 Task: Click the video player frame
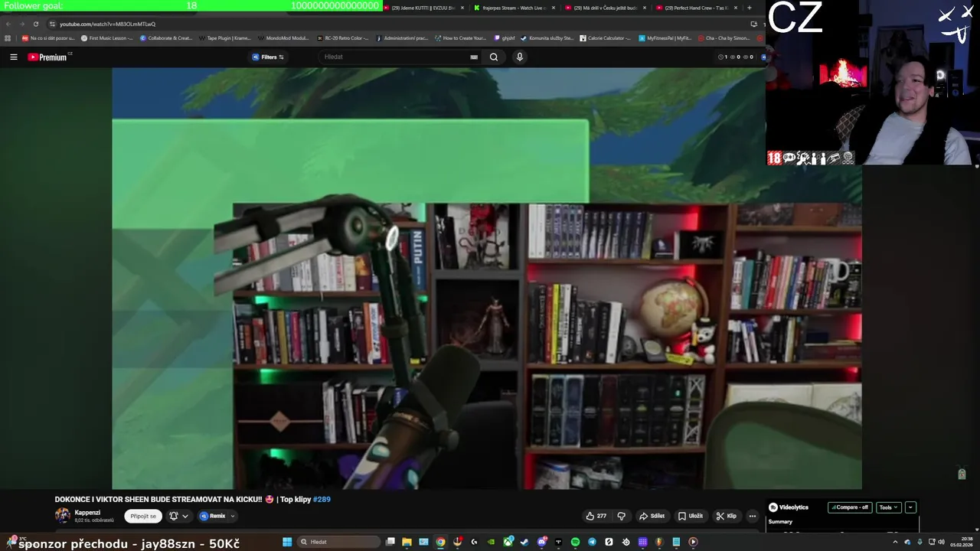pyautogui.click(x=487, y=278)
